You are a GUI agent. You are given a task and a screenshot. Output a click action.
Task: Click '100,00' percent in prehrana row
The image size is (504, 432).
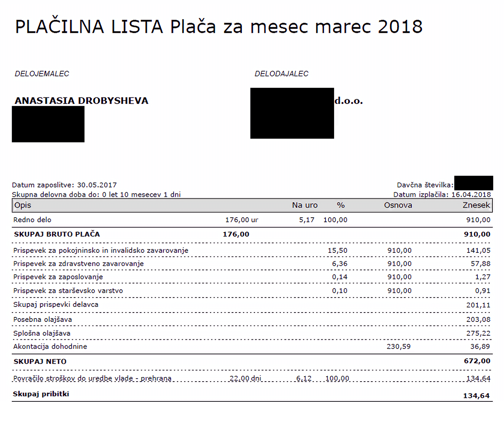point(337,378)
